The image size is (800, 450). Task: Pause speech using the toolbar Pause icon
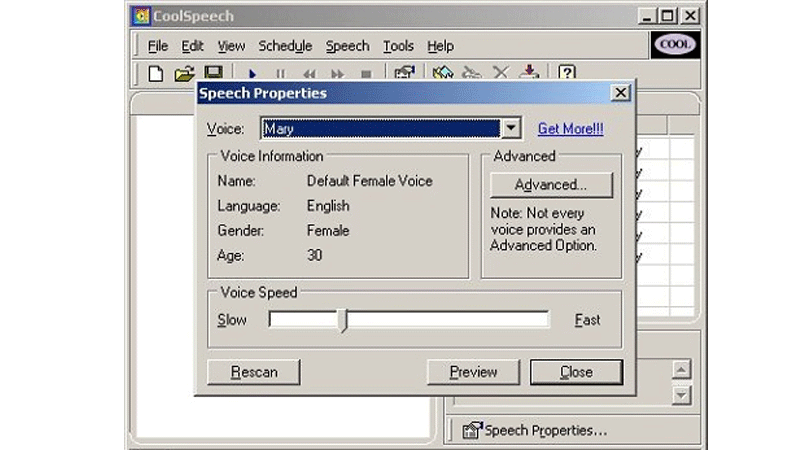click(x=281, y=74)
